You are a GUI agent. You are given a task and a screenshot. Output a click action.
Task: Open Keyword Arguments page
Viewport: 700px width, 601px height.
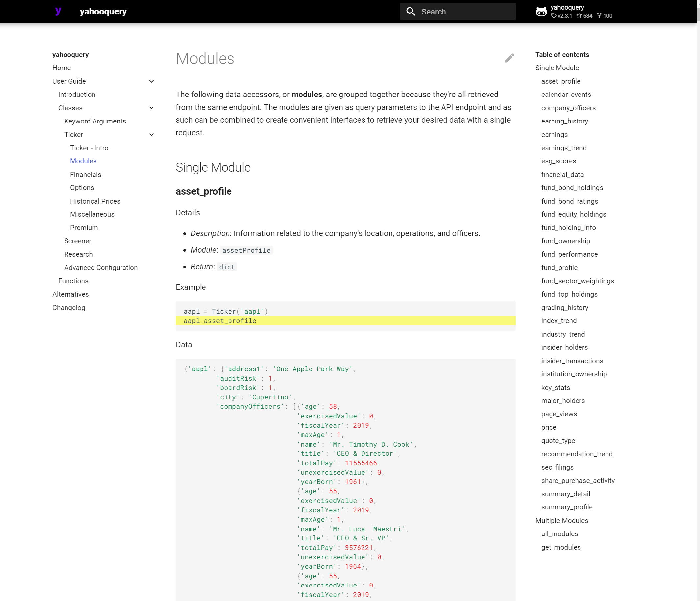95,121
